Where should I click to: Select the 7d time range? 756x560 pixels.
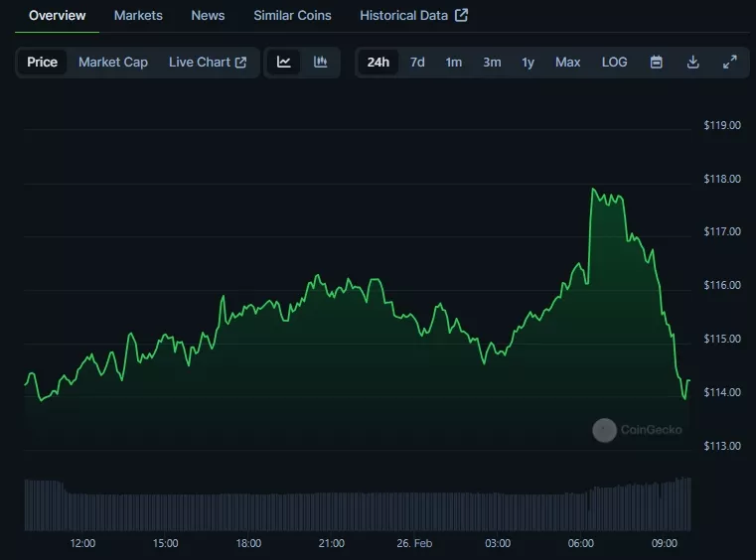(417, 62)
